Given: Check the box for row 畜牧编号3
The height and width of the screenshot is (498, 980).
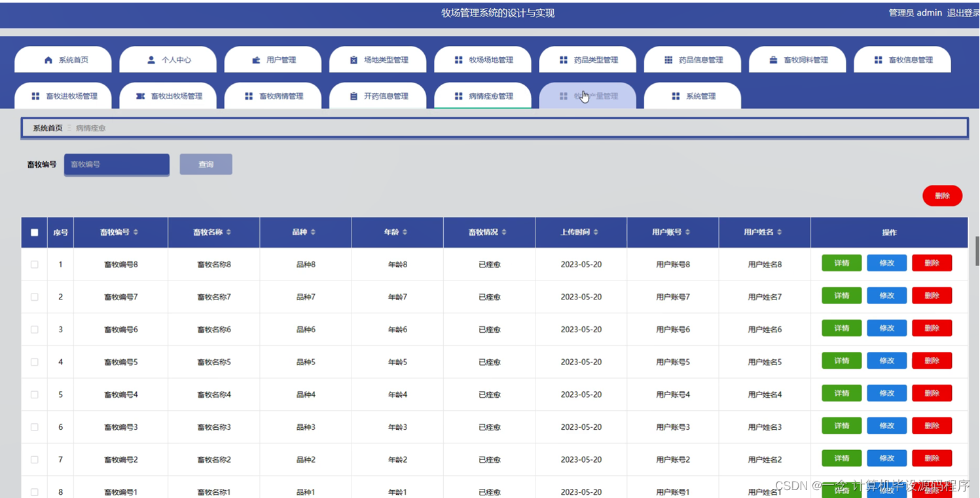Looking at the screenshot, I should click(35, 427).
